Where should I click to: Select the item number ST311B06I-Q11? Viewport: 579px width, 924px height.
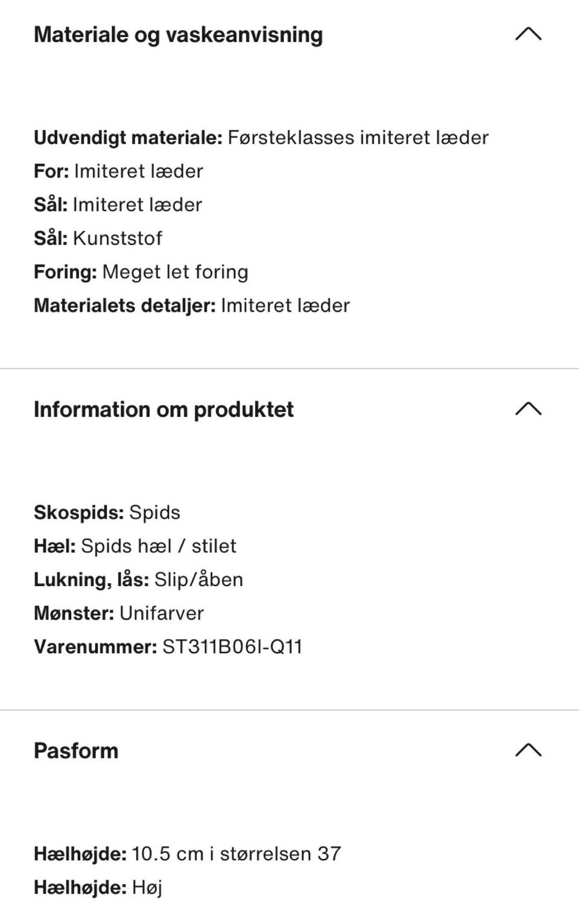tap(232, 647)
